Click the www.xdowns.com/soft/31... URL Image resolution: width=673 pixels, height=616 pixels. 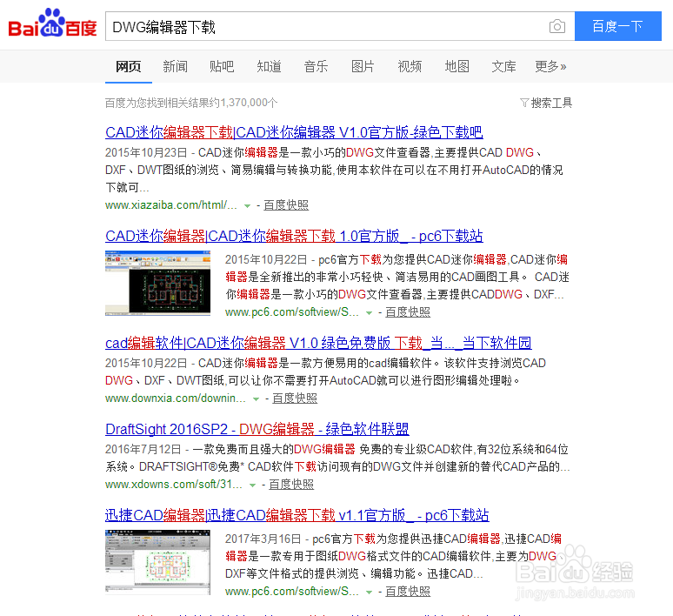point(174,485)
